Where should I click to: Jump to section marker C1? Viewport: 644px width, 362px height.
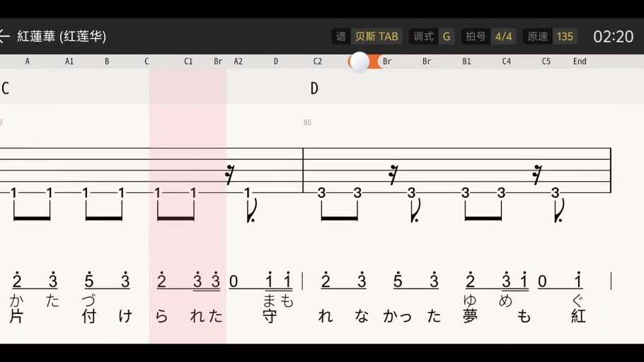point(188,62)
